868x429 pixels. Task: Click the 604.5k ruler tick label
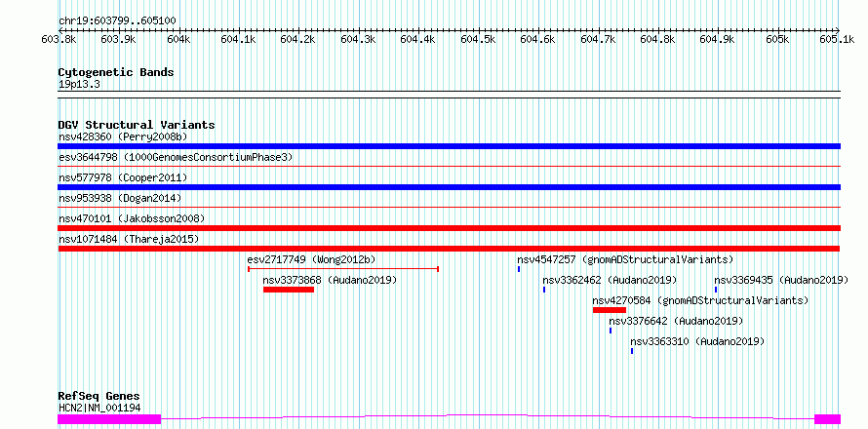(x=478, y=39)
